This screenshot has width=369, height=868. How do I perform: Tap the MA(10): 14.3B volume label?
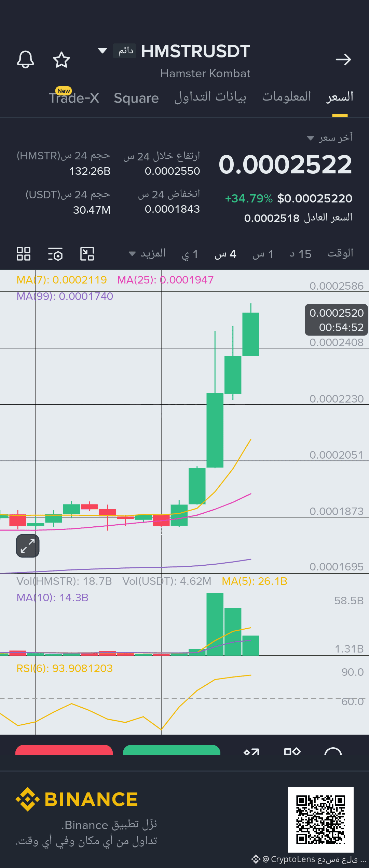pos(53,597)
